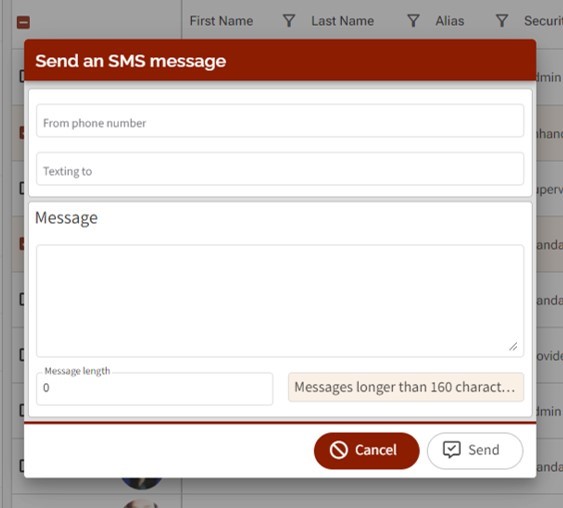
Task: Sort by the First Name column header
Action: [221, 21]
